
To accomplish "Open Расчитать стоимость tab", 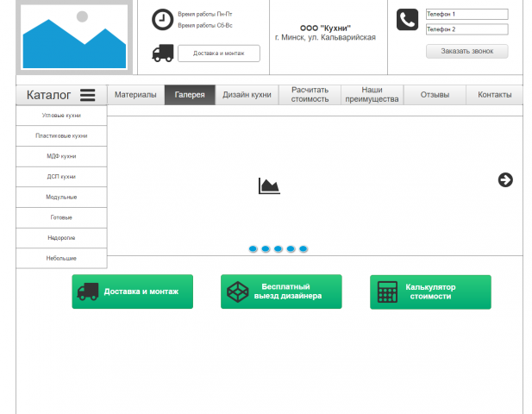I will [310, 95].
